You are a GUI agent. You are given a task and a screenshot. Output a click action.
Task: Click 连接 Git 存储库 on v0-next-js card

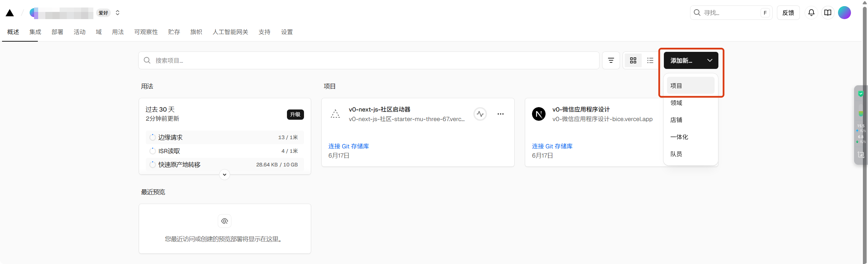[x=349, y=146]
